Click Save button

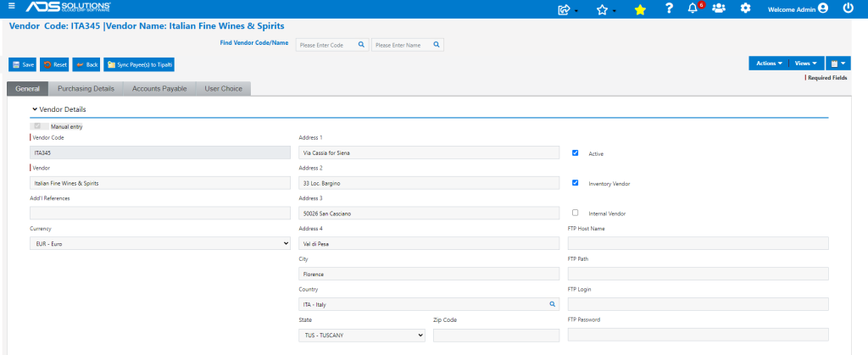pyautogui.click(x=23, y=64)
